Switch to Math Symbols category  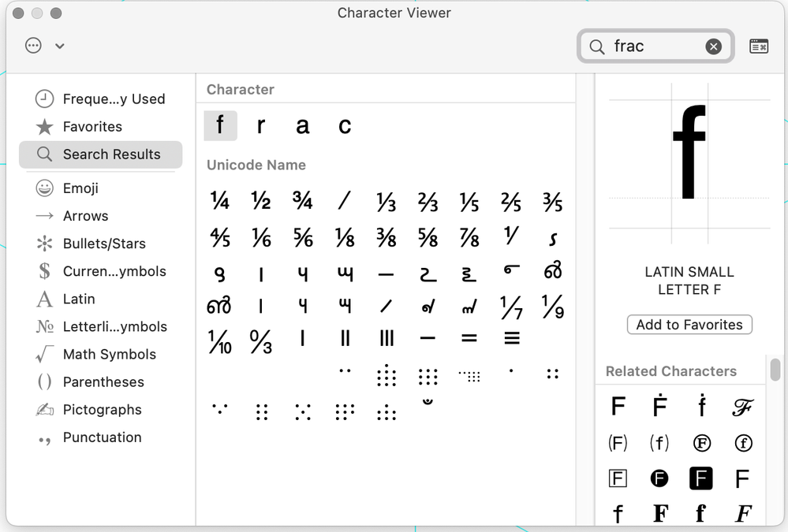pos(109,355)
